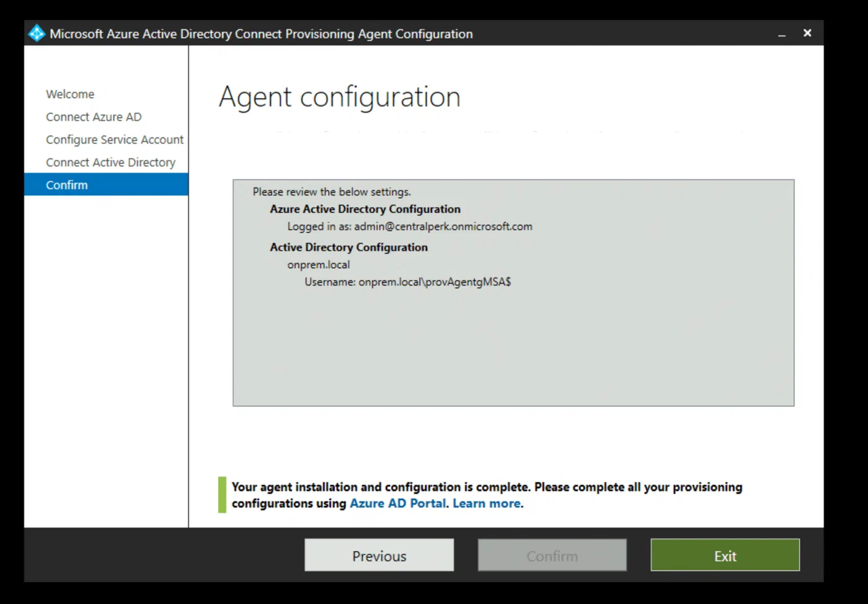
Task: Select the logged in admin email line
Action: coord(410,227)
